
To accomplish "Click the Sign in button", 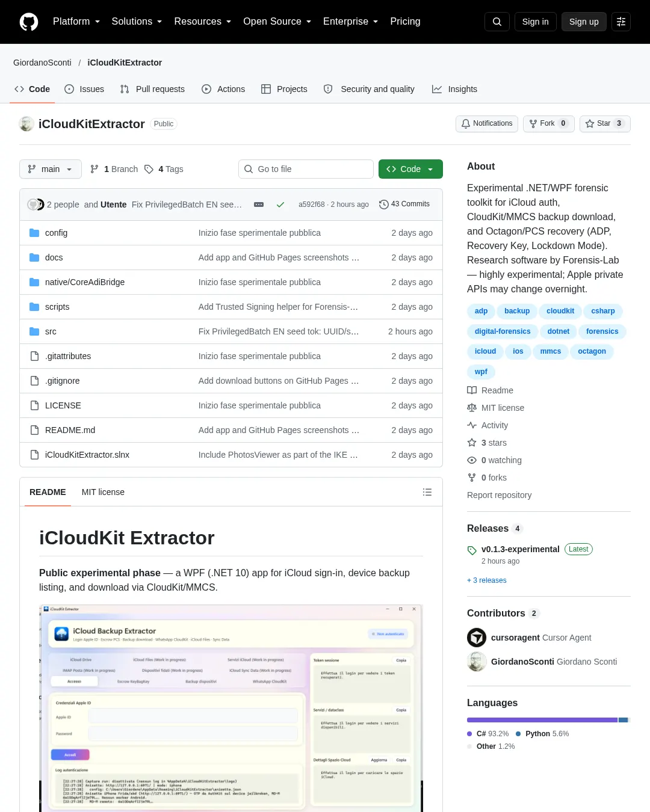I will tap(536, 22).
